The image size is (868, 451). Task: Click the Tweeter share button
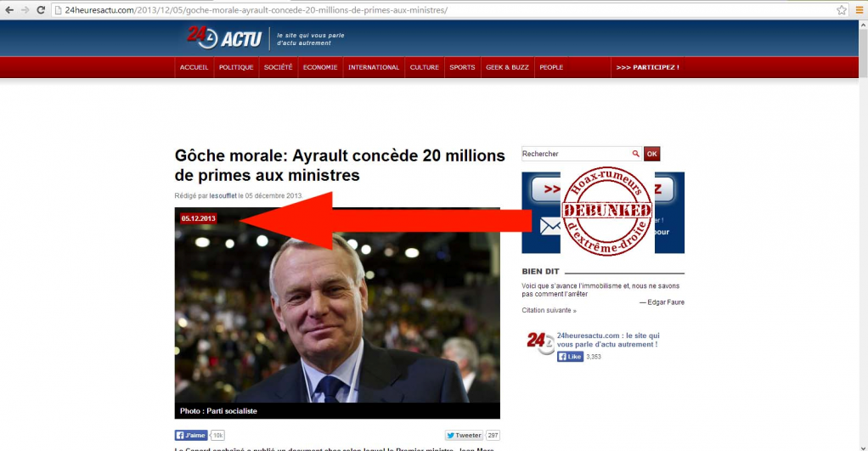[x=464, y=436]
